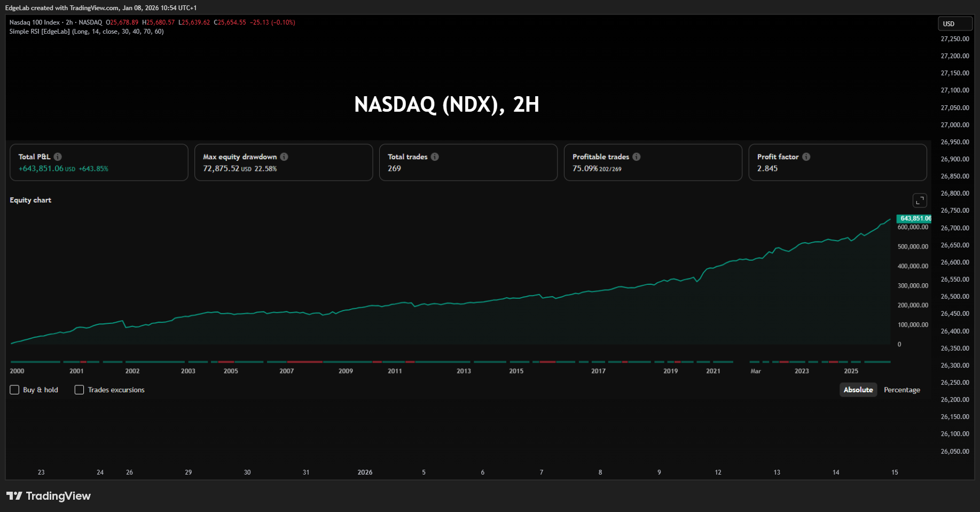Screen dimensions: 980x512
Task: Expand the equity chart to fullscreen
Action: [920, 200]
